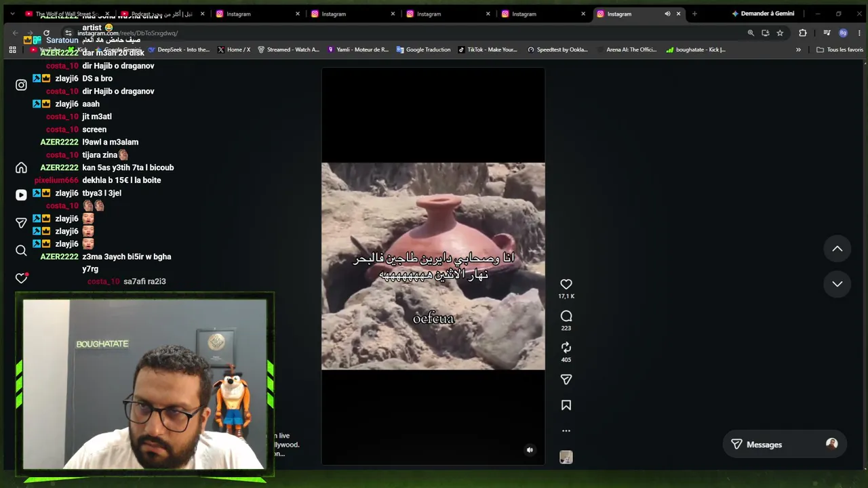868x488 pixels.
Task: Open a new browser tab
Action: coord(694,14)
